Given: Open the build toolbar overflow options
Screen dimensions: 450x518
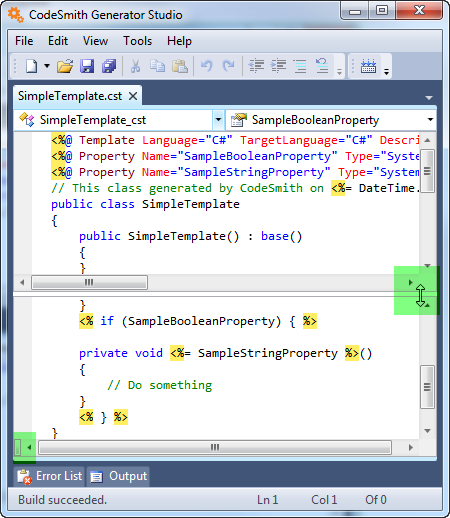Looking at the screenshot, I should point(386,71).
